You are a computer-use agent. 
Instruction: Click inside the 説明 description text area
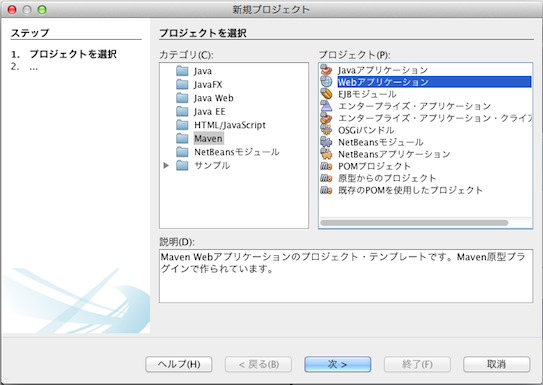[346, 276]
